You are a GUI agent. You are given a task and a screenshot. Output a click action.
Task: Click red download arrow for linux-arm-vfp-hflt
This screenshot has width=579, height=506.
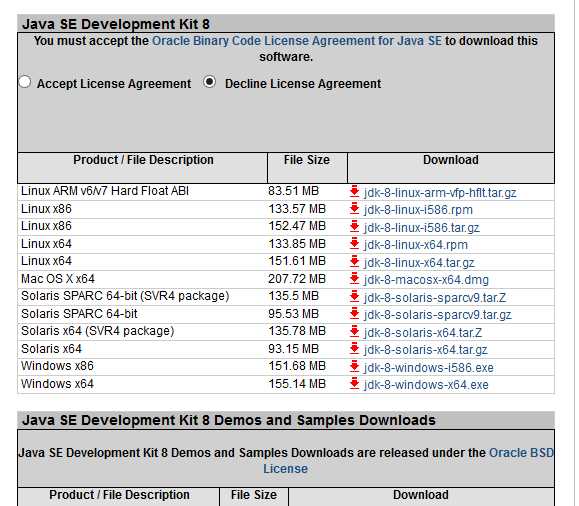354,191
